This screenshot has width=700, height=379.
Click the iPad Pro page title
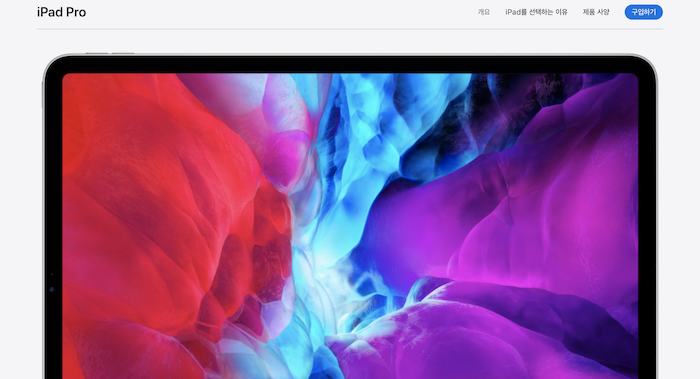[62, 12]
